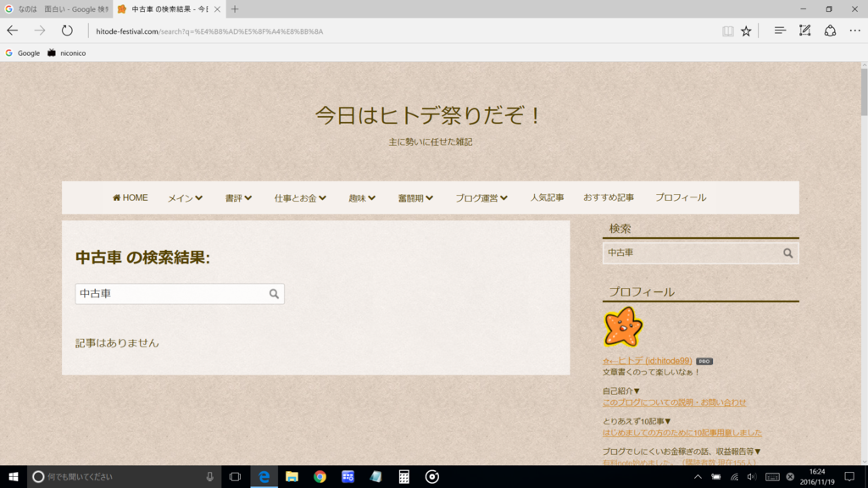The image size is (868, 488).
Task: Click Edge icon on taskbar
Action: click(264, 476)
